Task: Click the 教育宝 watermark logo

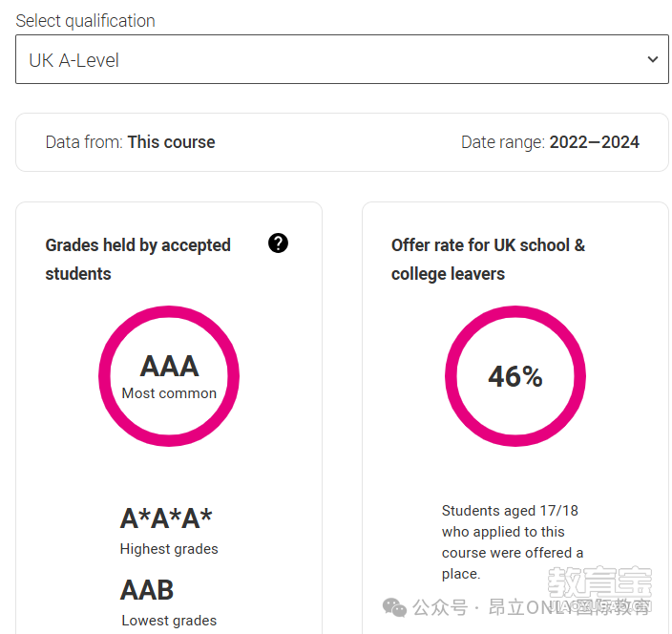Action: pyautogui.click(x=599, y=582)
